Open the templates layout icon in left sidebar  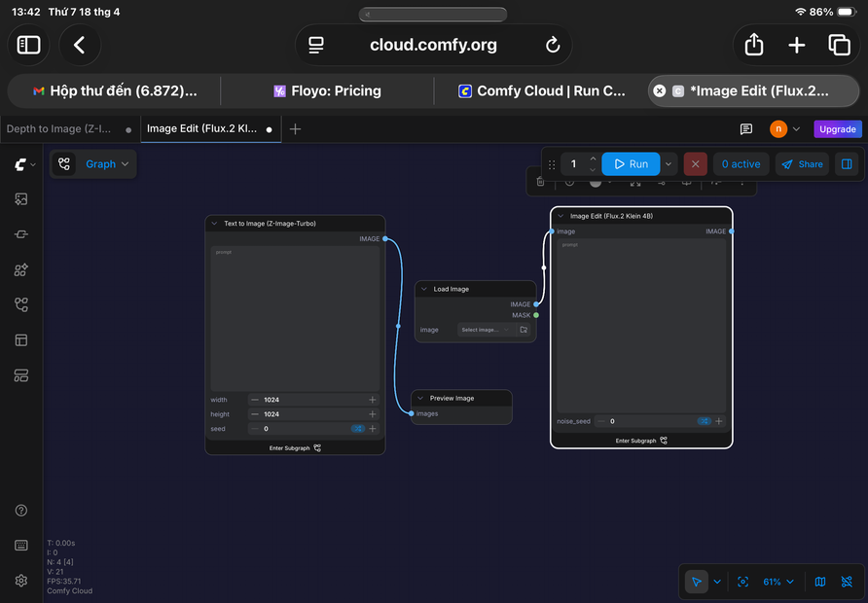[21, 340]
